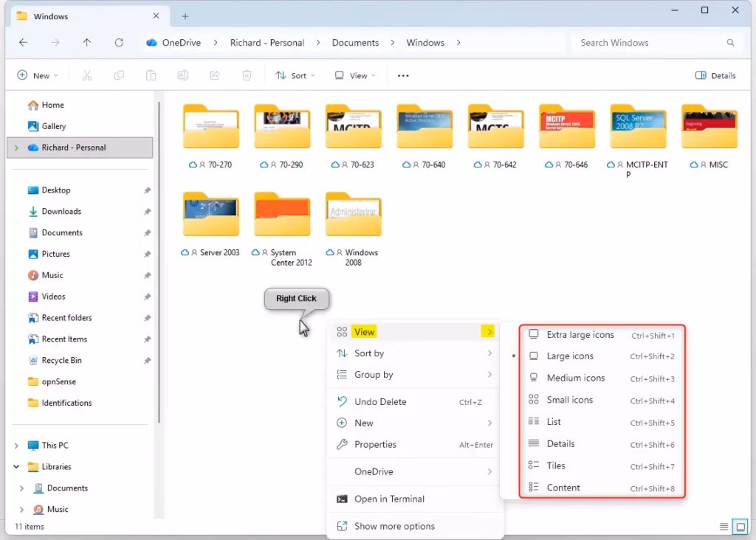Open the 70-290 folder
This screenshot has width=756, height=540.
click(282, 136)
